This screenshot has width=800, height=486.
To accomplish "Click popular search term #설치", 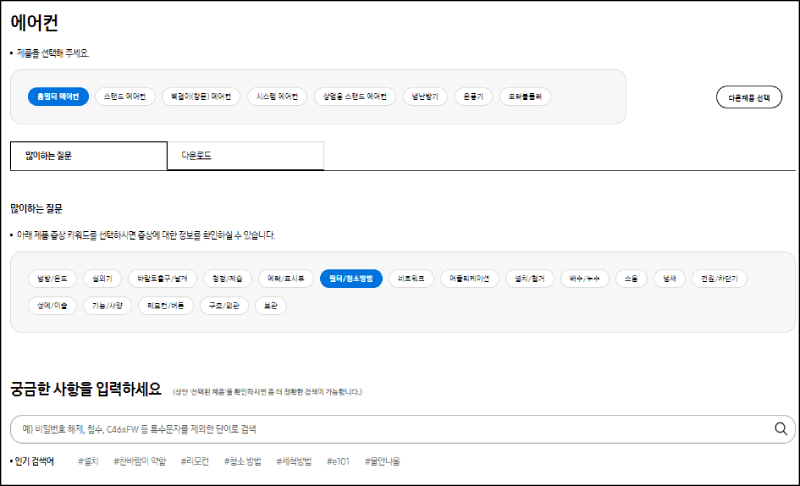I will click(88, 462).
